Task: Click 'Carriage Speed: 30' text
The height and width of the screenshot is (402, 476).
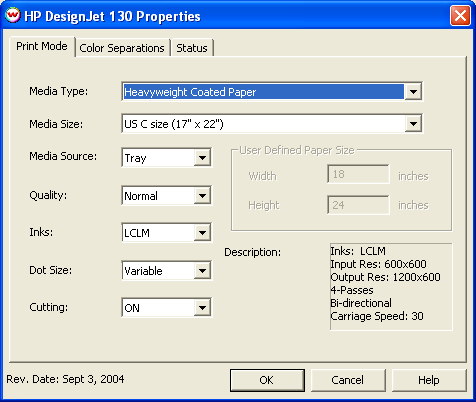Action: pos(377,316)
